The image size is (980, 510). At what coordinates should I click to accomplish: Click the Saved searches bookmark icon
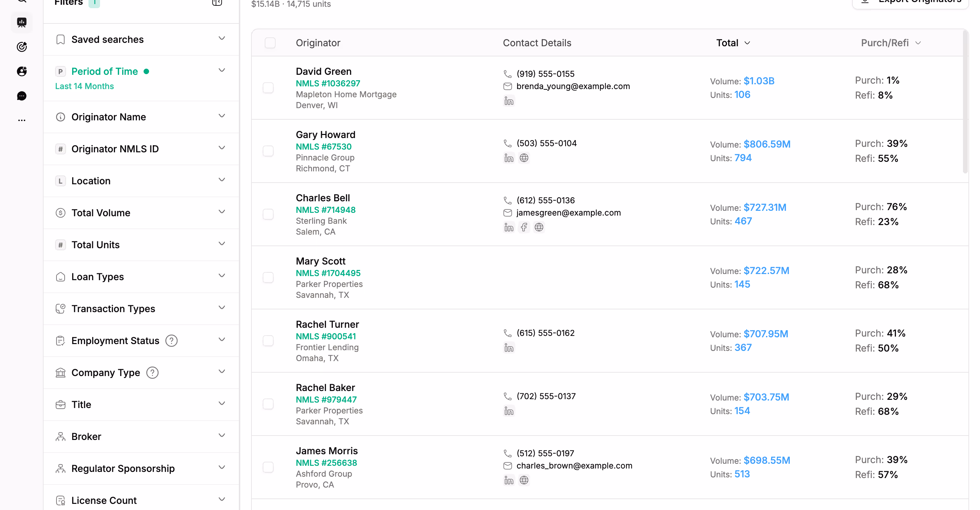61,39
